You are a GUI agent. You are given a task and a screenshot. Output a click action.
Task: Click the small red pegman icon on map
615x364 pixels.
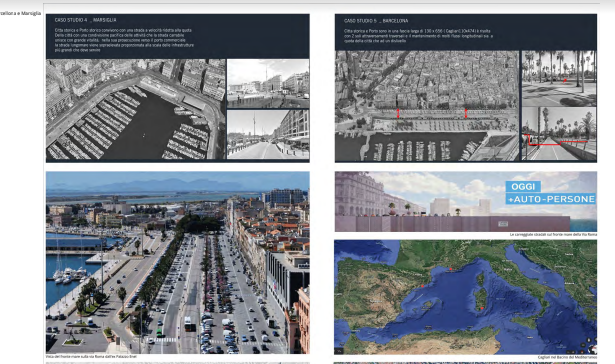point(582,351)
